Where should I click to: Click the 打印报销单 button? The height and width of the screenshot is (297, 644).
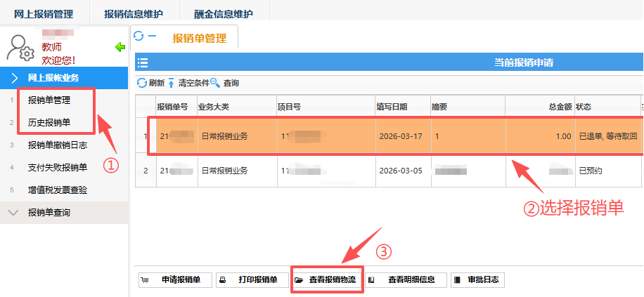pos(250,279)
